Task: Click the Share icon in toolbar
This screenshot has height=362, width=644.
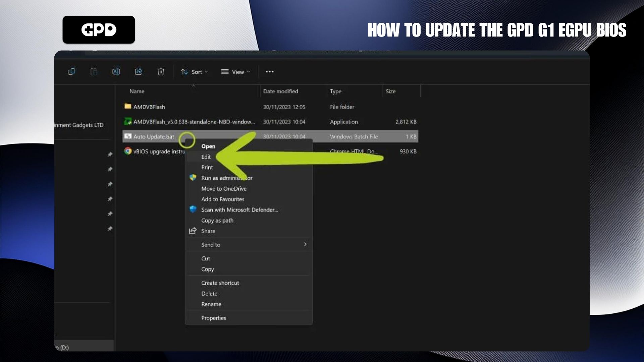Action: [139, 72]
